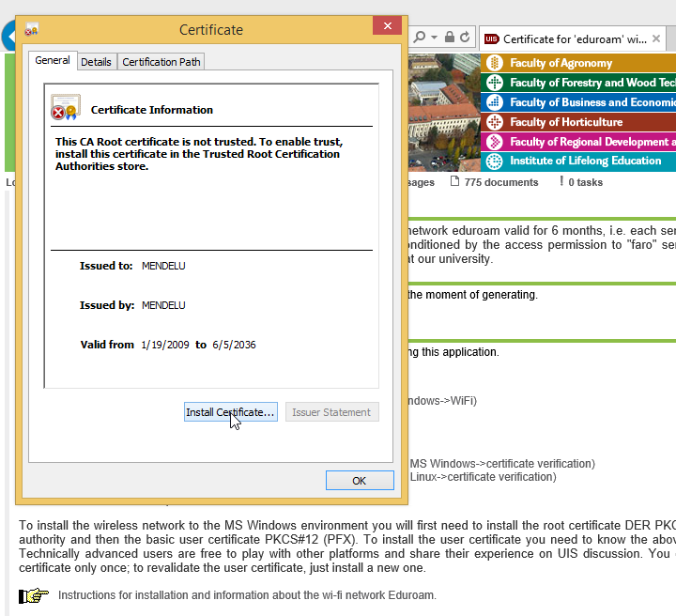Click the pointing hand icon near instructions
The height and width of the screenshot is (616, 676).
(34, 595)
